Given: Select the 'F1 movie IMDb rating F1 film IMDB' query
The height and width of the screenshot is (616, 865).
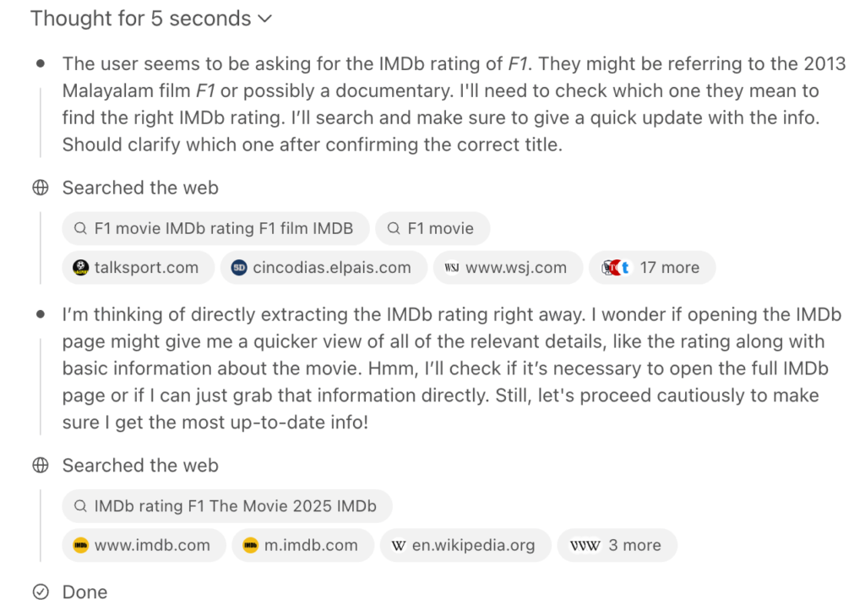Looking at the screenshot, I should point(215,228).
